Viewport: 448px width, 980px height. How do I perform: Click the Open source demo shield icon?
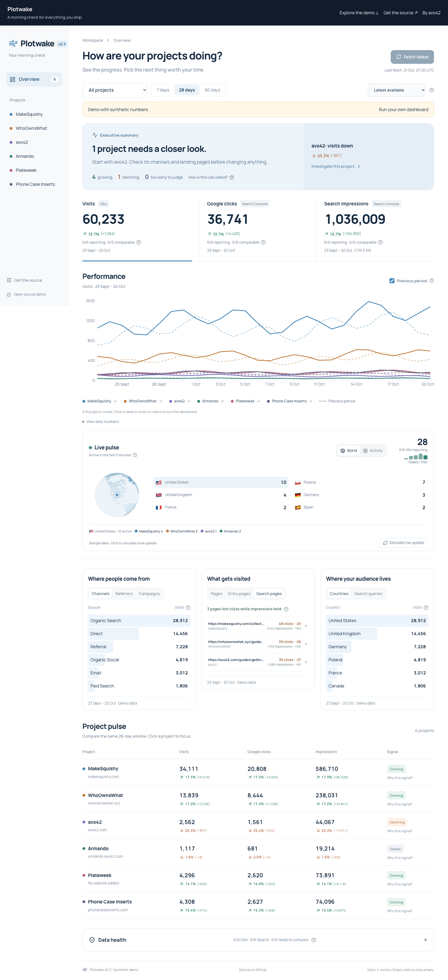9,294
